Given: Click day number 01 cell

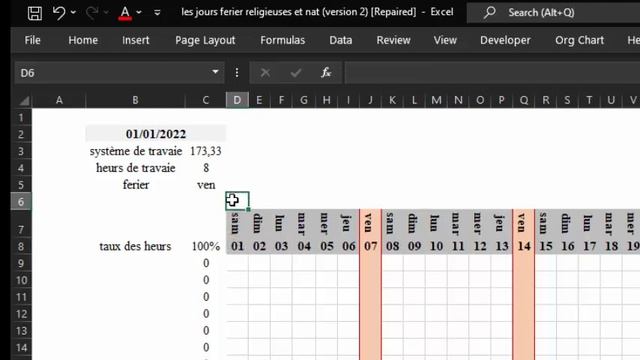Looking at the screenshot, I should tap(238, 246).
